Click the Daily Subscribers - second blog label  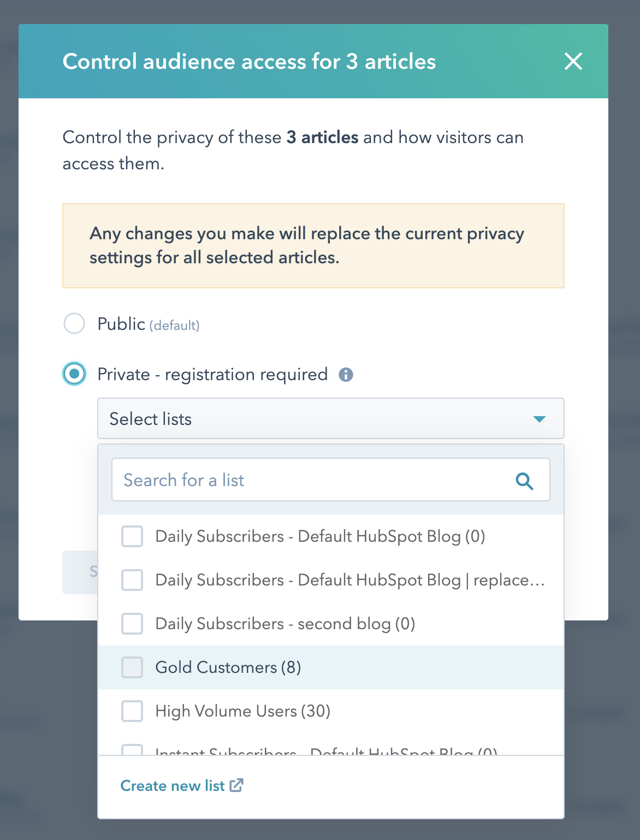click(285, 624)
